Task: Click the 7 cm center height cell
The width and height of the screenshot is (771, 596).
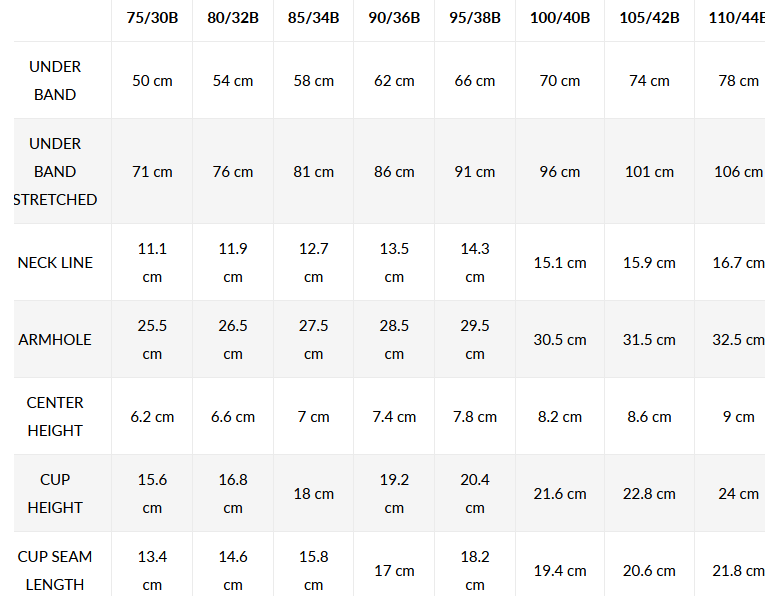Action: [x=313, y=417]
